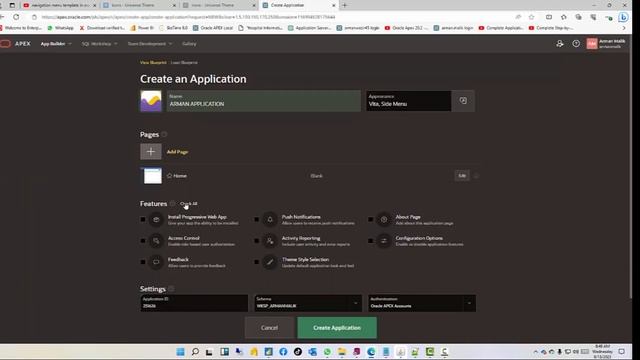
Task: Click the Load Blueprint link
Action: pyautogui.click(x=184, y=62)
